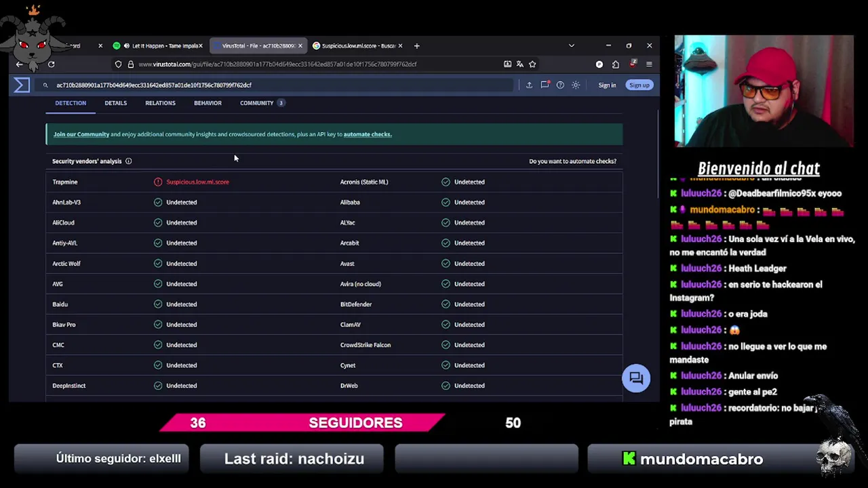
Task: Open the browser hamburger menu
Action: click(x=649, y=64)
